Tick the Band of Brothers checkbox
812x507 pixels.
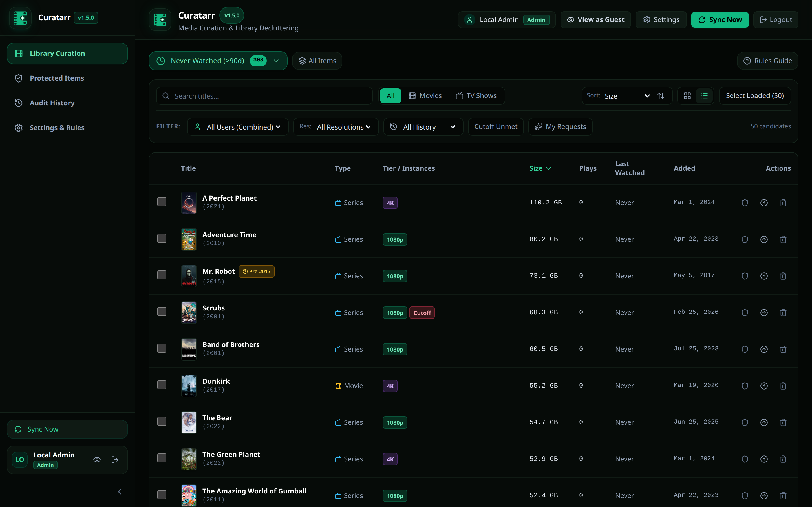coord(162,348)
